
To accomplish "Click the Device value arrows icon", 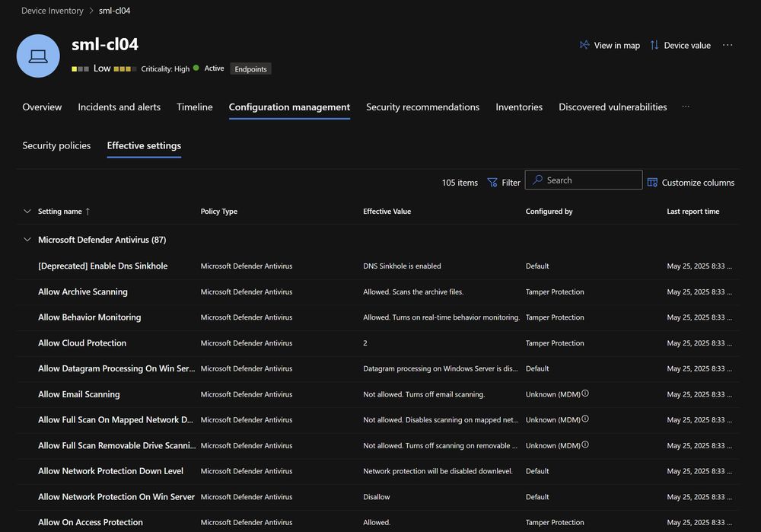I will pyautogui.click(x=654, y=45).
